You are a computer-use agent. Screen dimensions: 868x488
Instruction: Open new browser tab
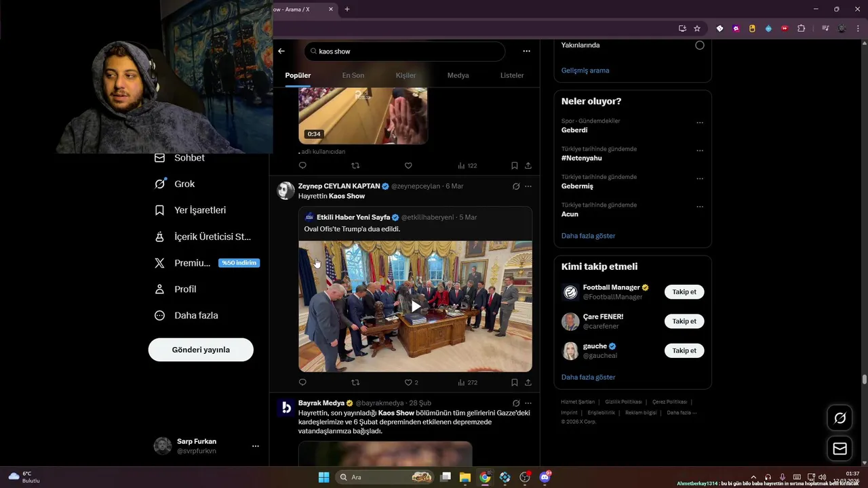pos(347,9)
